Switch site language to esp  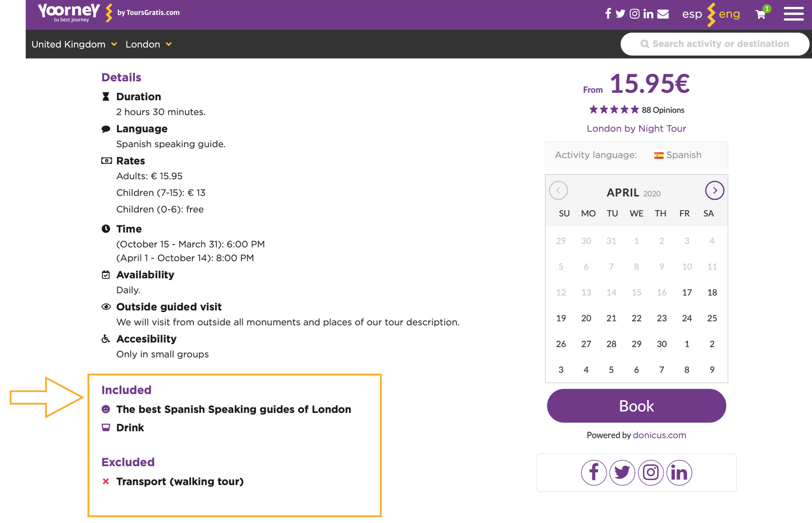(x=692, y=14)
